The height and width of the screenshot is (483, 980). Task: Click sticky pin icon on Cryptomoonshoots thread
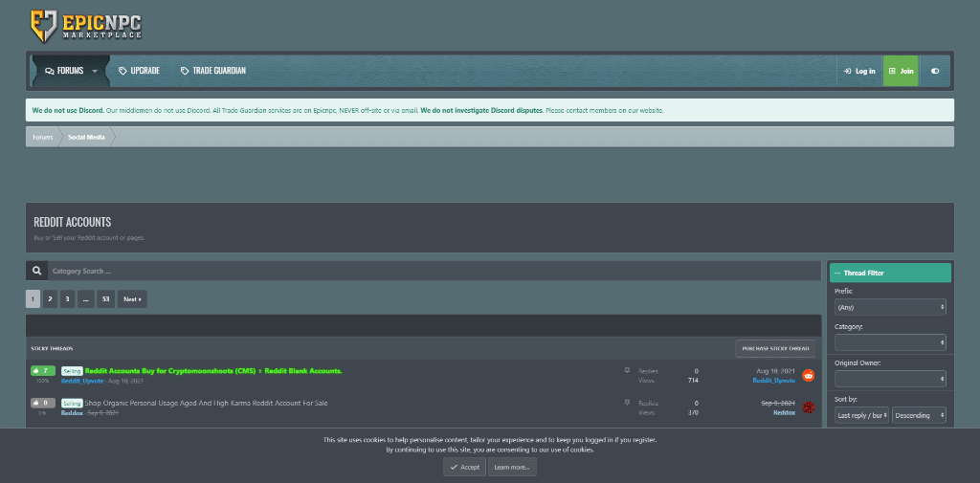click(627, 370)
